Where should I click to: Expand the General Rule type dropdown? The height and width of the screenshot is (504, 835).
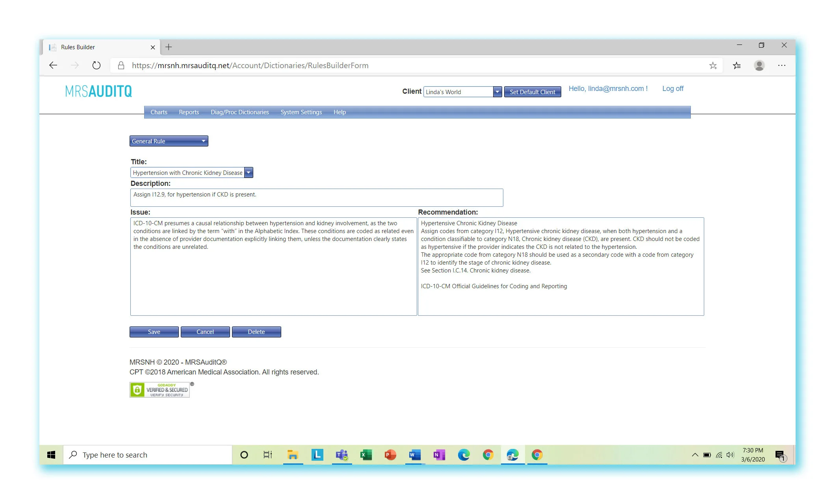[x=169, y=141]
